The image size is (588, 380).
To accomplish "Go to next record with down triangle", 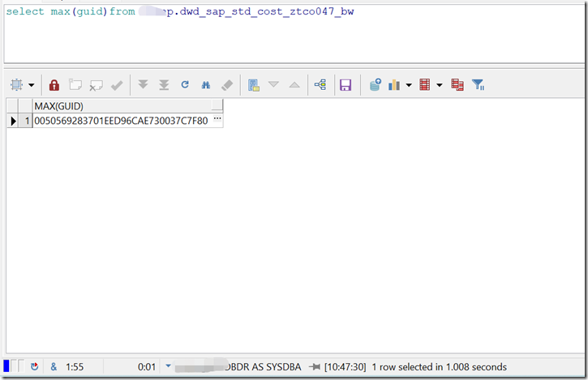I will (274, 84).
